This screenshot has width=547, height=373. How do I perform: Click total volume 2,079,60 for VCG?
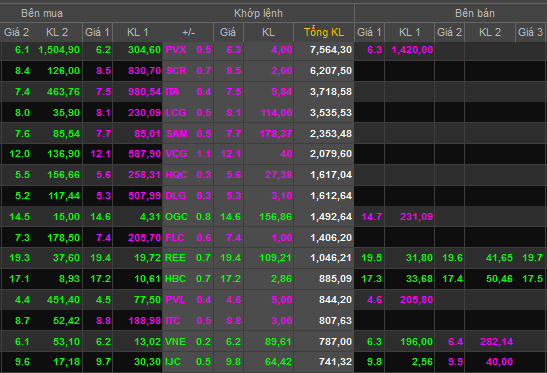click(331, 154)
